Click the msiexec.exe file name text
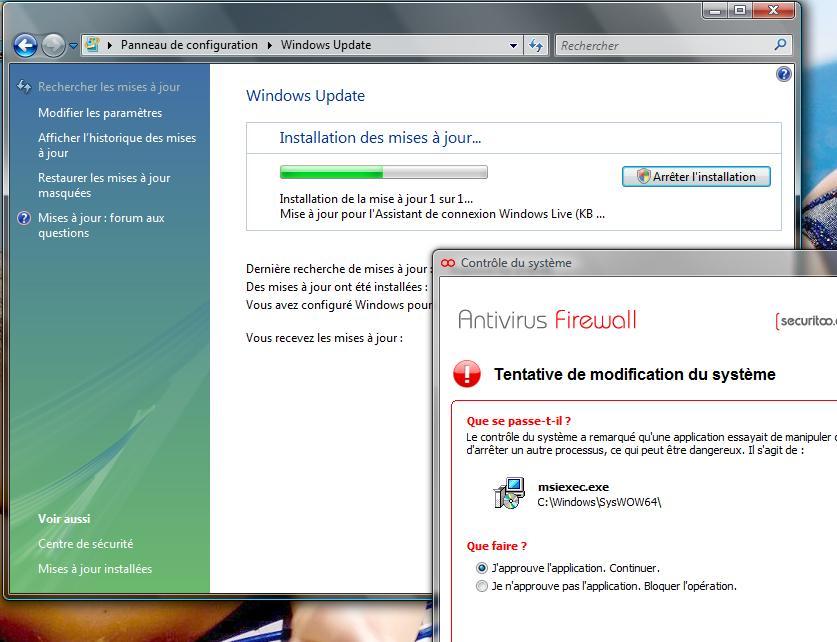Image resolution: width=837 pixels, height=642 pixels. coord(573,487)
